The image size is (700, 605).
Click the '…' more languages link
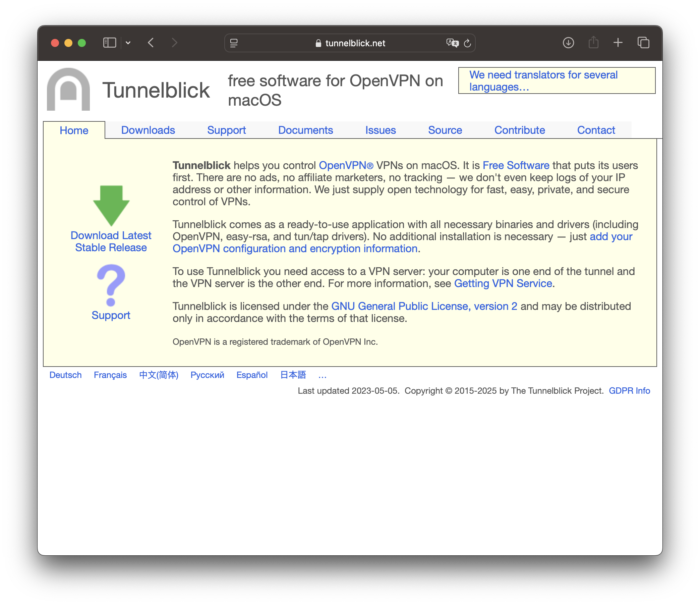(322, 376)
